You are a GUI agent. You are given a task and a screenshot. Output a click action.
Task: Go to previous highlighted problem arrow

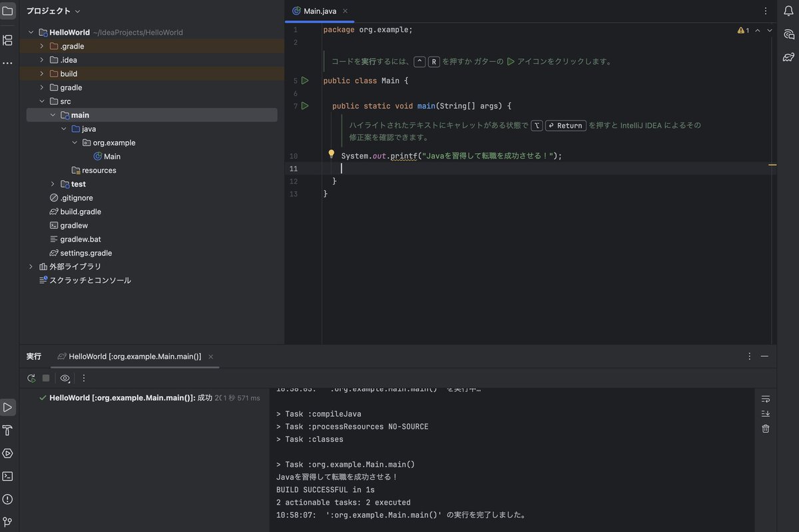758,31
